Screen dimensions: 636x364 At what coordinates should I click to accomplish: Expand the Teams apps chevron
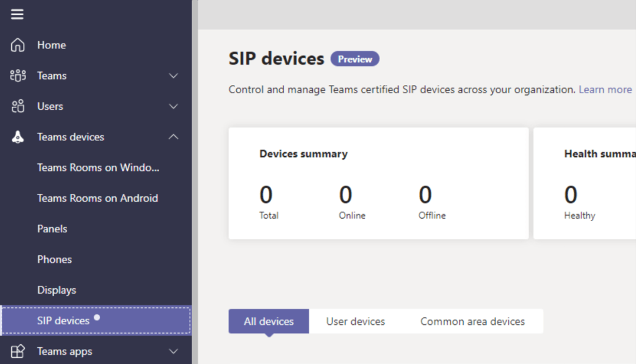[173, 352]
